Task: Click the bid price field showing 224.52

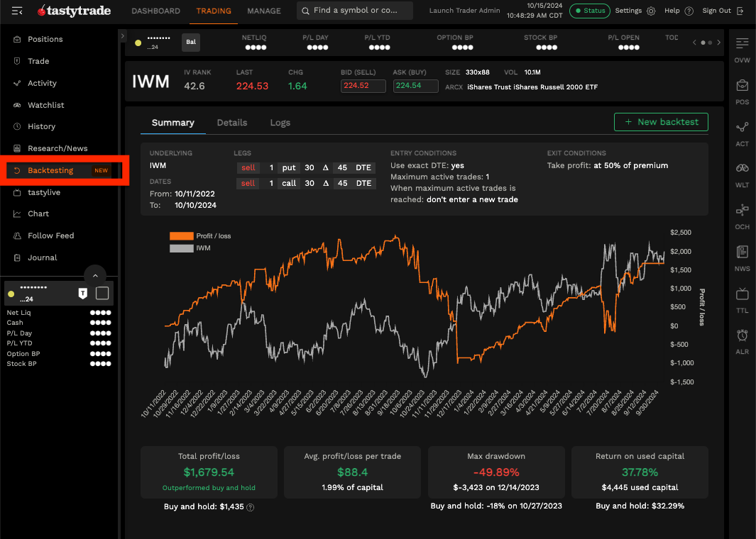Action: point(363,84)
